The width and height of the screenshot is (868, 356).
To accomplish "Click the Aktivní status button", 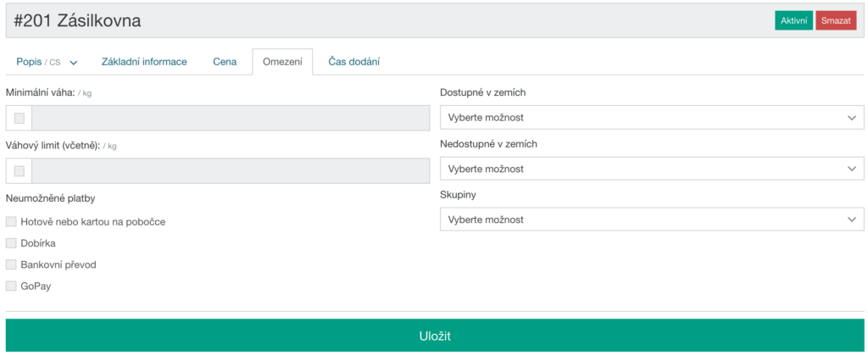I will click(x=793, y=21).
